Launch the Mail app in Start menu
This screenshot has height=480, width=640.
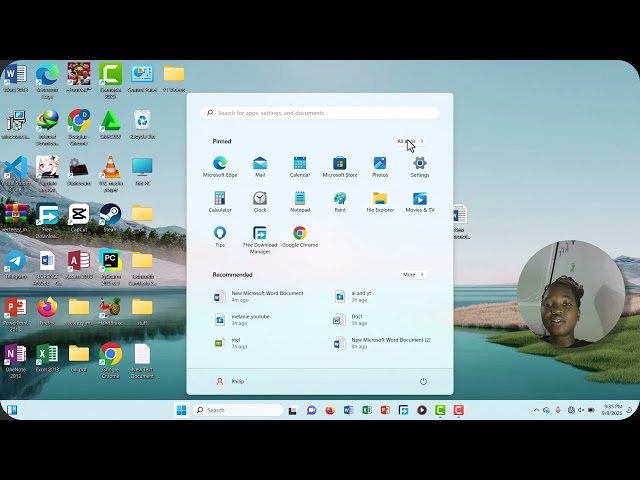[x=260, y=167]
